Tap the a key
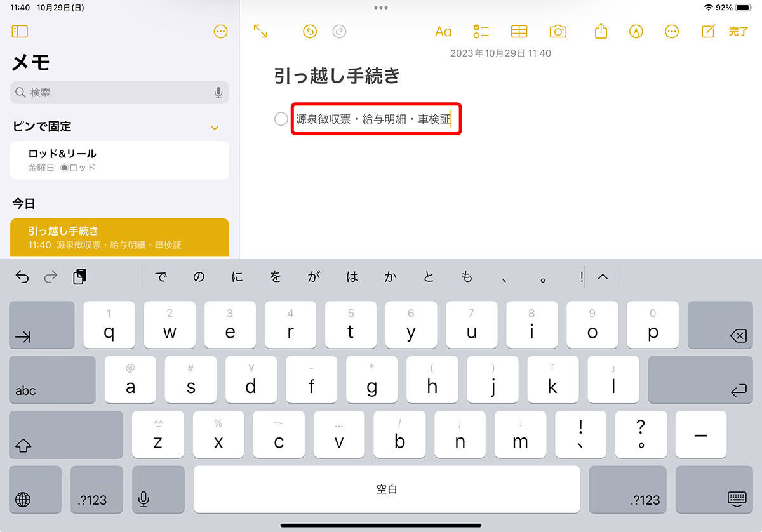The image size is (762, 532). tap(130, 380)
